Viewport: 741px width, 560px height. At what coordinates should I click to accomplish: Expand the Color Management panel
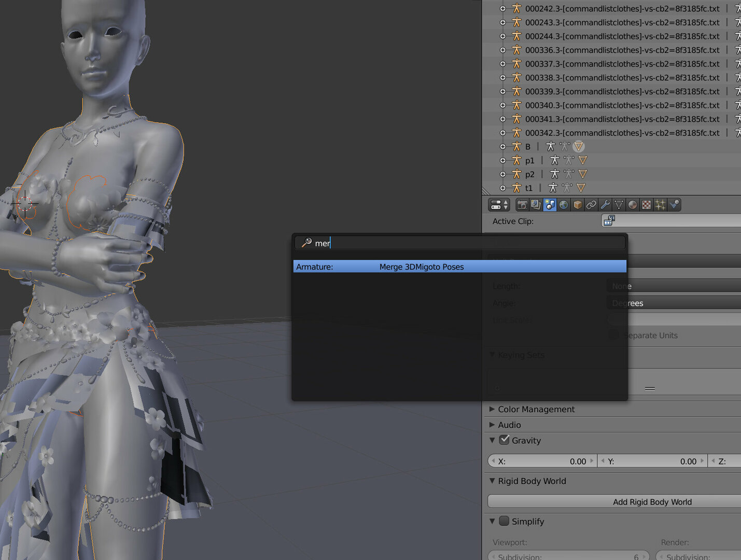[492, 409]
